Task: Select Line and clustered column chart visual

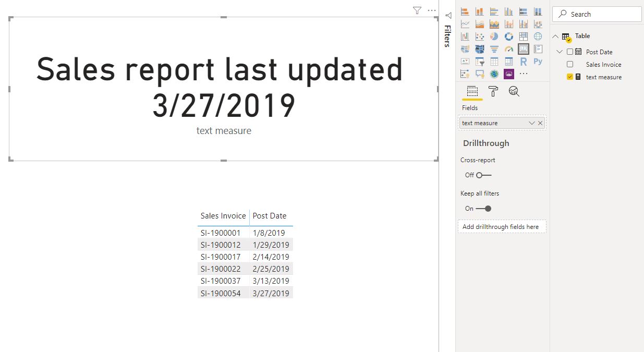Action: pos(524,24)
